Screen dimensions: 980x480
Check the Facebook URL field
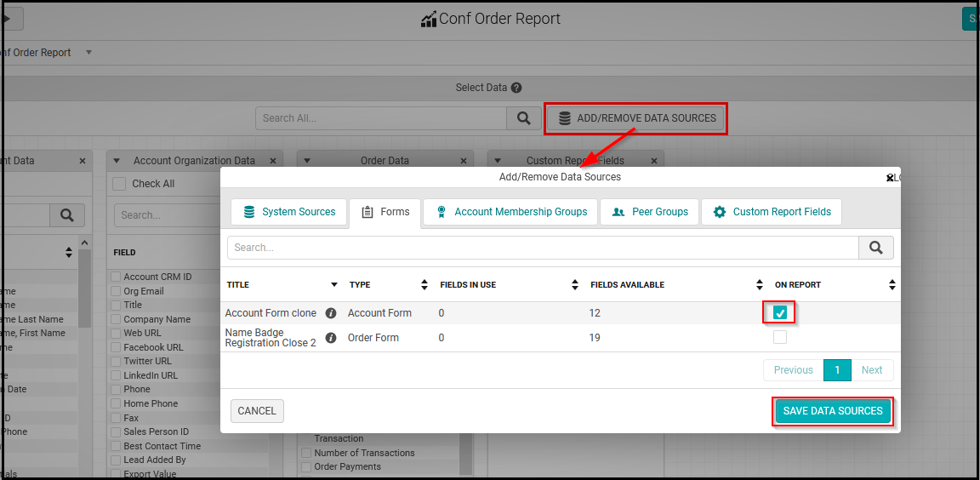pos(115,347)
